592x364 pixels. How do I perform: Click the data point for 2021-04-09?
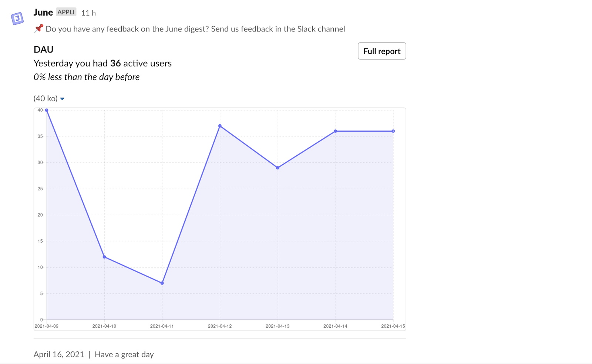pos(47,110)
